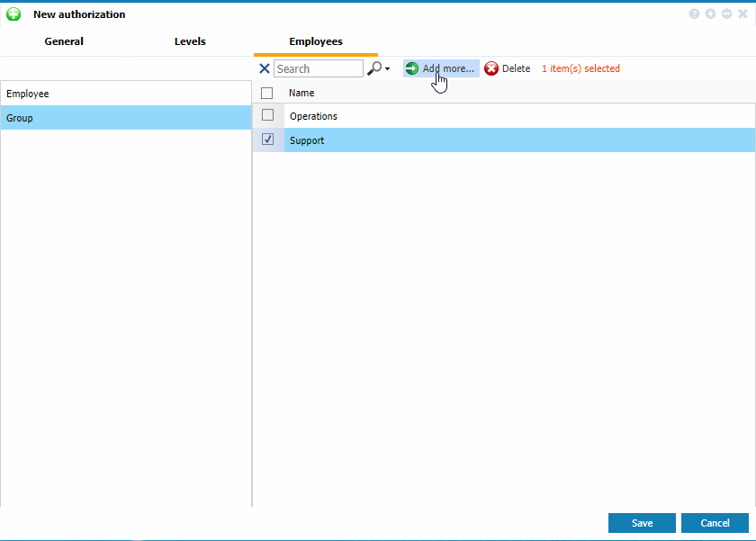Click the magnifying glass search icon
Viewport: 756px width, 541px height.
click(x=374, y=68)
